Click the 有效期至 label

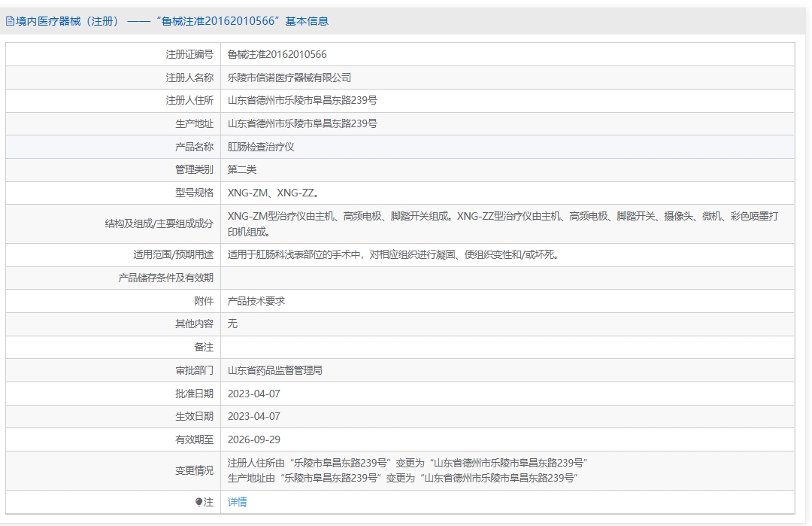click(194, 440)
